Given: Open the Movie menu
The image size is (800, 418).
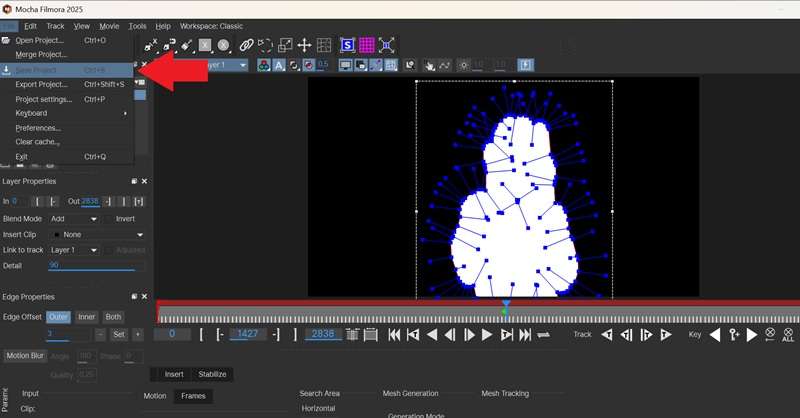Looking at the screenshot, I should tap(109, 26).
